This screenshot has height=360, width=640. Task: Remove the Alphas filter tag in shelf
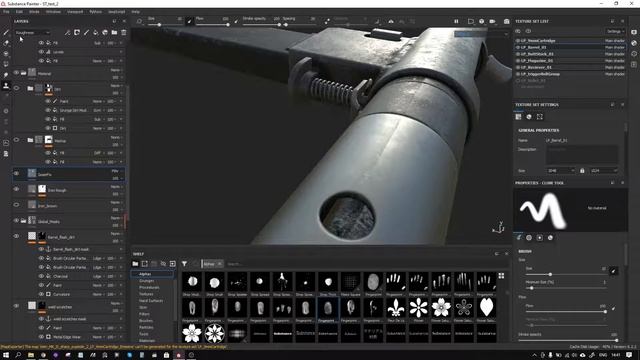(x=220, y=264)
